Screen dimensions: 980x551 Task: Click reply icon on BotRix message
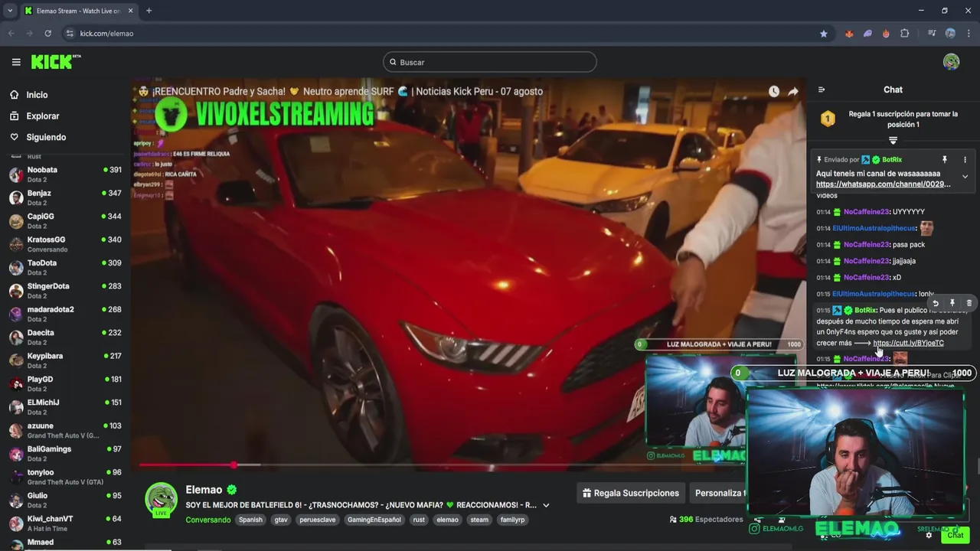pyautogui.click(x=936, y=303)
